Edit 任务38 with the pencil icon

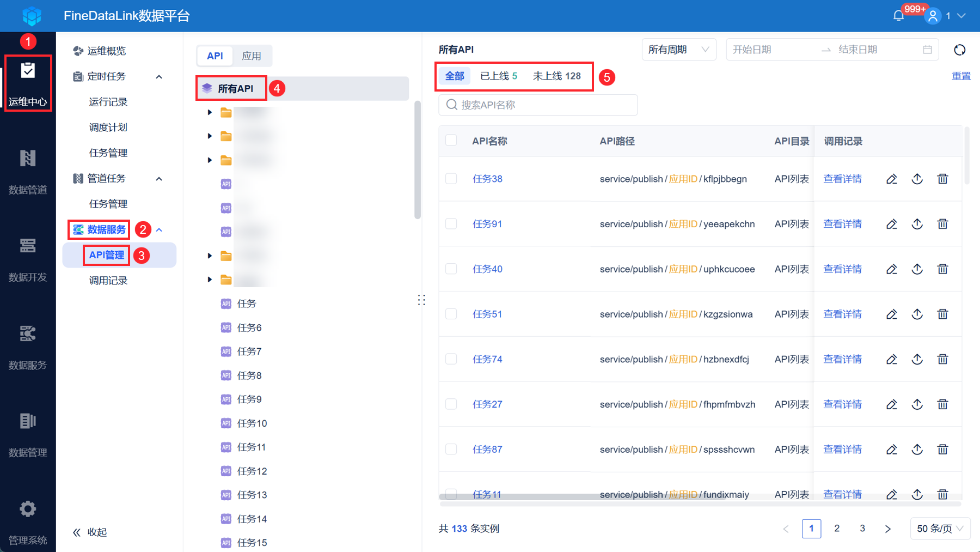892,179
